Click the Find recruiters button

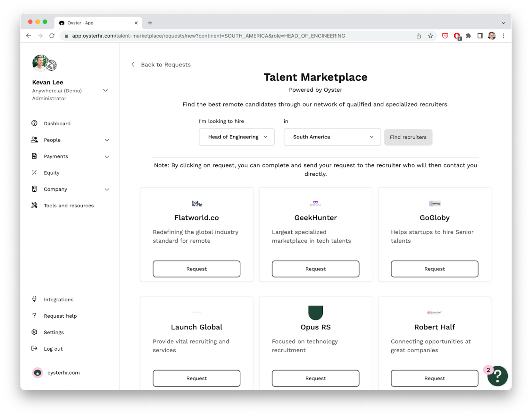(x=408, y=137)
